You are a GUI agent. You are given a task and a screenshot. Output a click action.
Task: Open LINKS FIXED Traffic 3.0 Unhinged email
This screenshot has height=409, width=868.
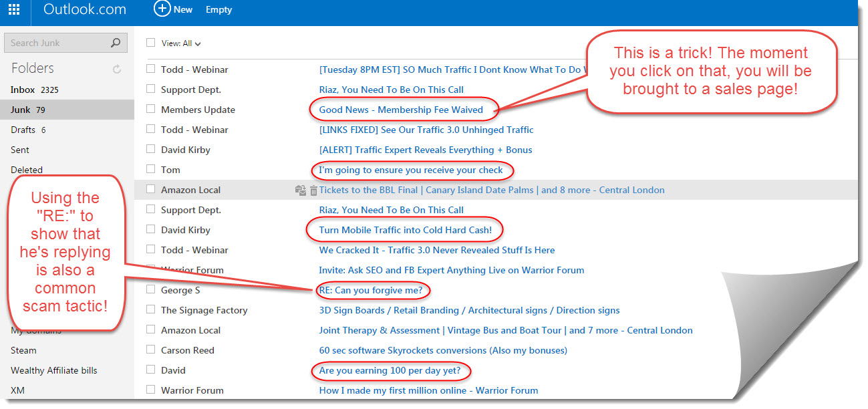point(426,130)
